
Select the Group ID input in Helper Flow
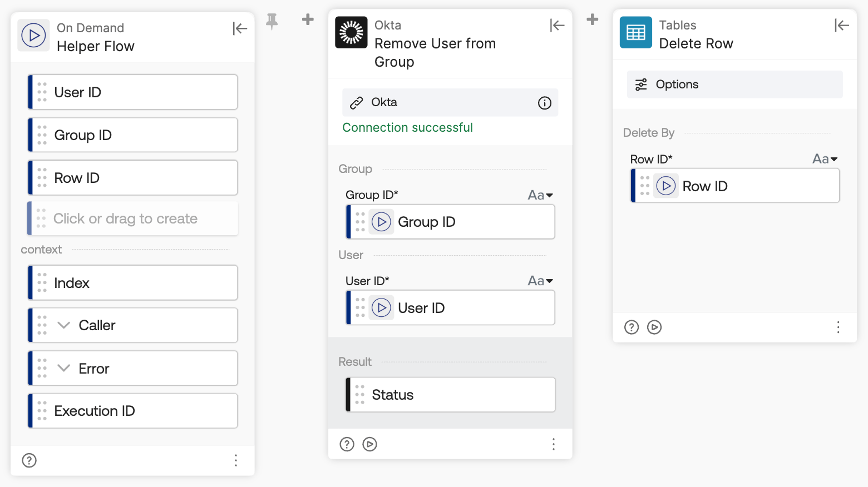(133, 135)
